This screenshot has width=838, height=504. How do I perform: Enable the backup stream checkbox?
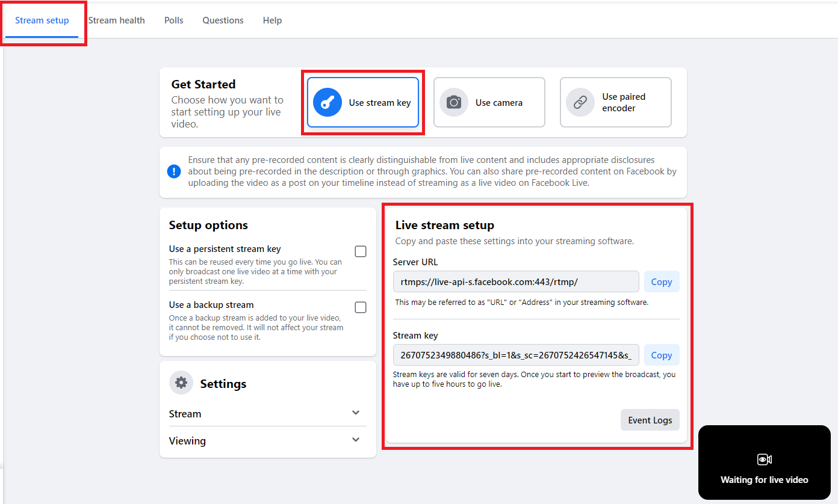coord(361,307)
